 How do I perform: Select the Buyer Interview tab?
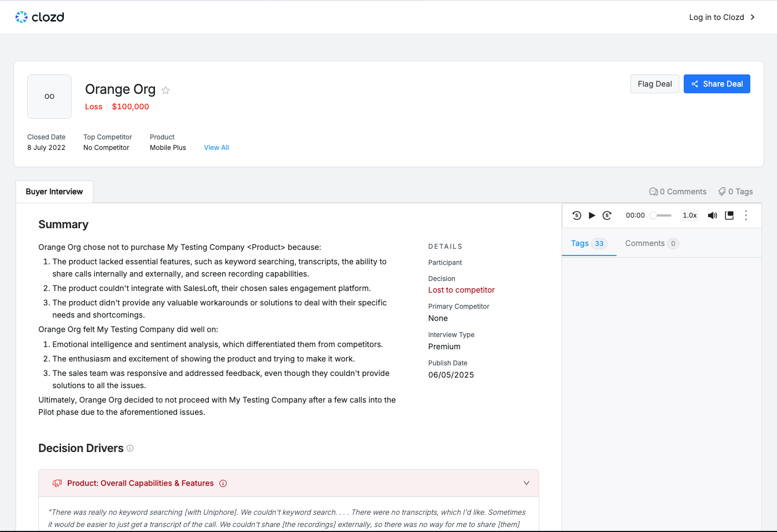(54, 192)
